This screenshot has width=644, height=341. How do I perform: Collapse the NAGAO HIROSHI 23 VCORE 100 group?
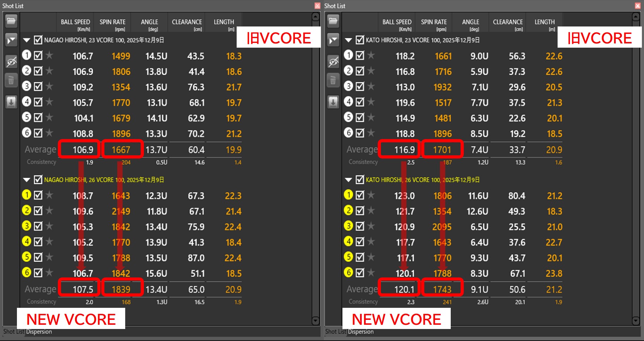(x=26, y=40)
